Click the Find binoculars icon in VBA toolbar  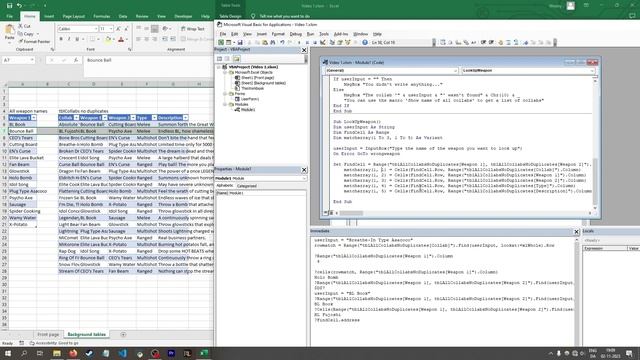[273, 42]
